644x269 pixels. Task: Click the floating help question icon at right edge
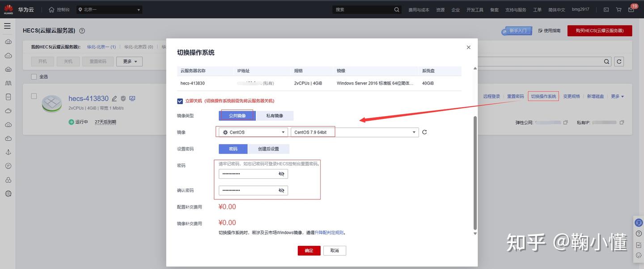[639, 233]
